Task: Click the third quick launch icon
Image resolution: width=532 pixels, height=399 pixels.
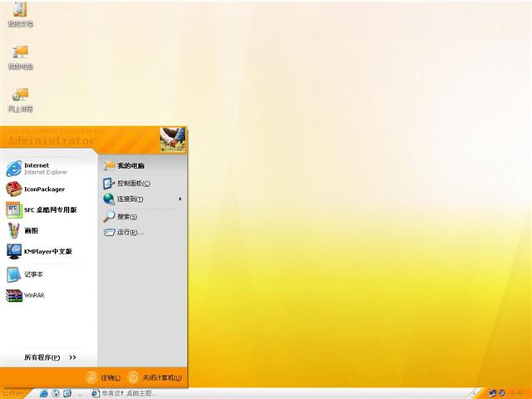Action: [x=67, y=393]
